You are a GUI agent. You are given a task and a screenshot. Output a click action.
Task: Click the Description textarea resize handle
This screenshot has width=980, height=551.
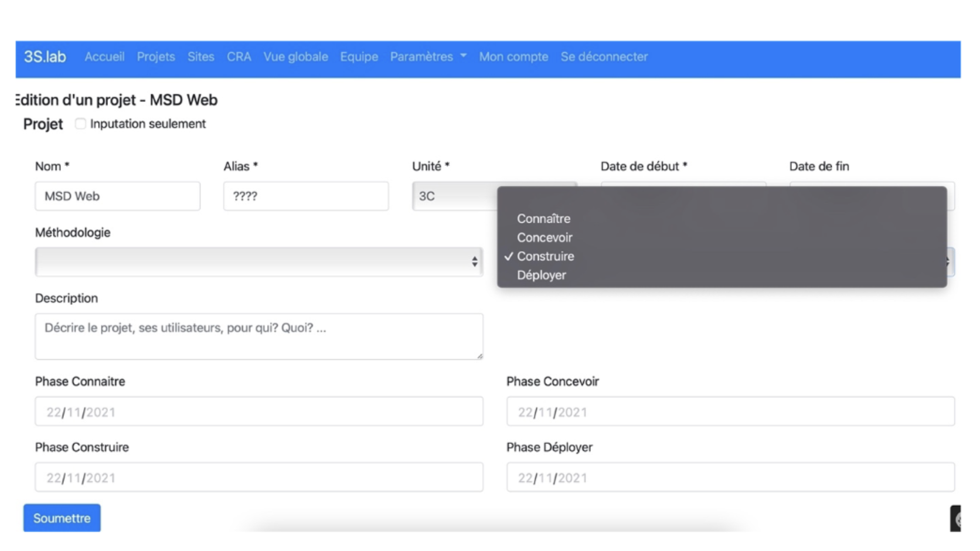(479, 355)
